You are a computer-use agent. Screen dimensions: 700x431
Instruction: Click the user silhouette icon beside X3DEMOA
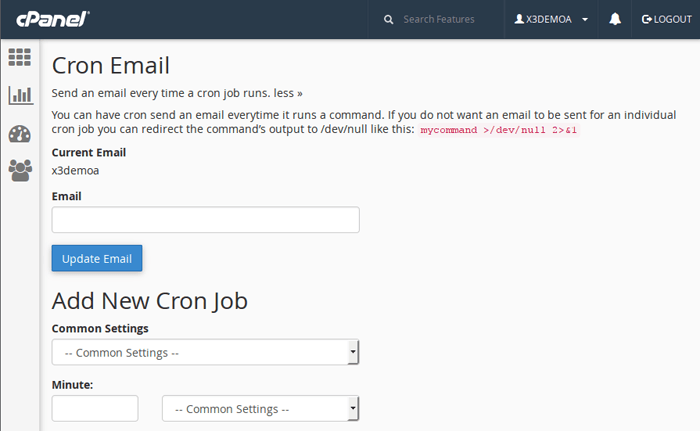(x=519, y=19)
